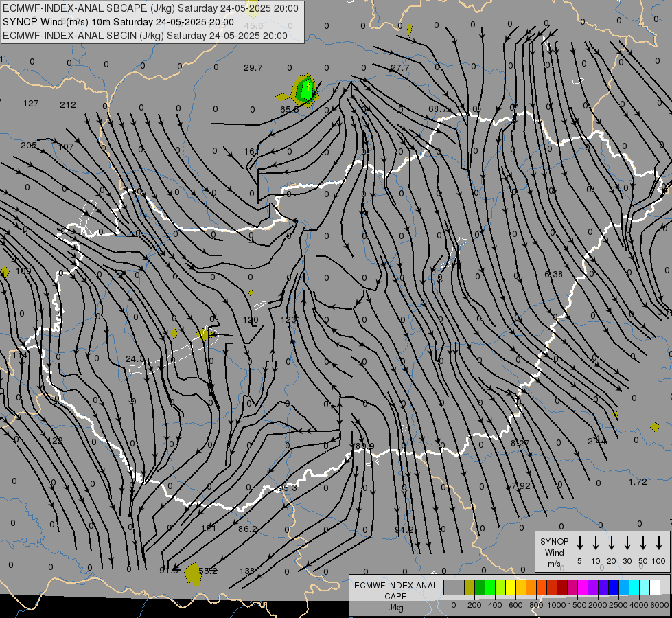The width and height of the screenshot is (672, 618).
Task: Click the 2500 tick label on CAPE scale
Action: 618,605
